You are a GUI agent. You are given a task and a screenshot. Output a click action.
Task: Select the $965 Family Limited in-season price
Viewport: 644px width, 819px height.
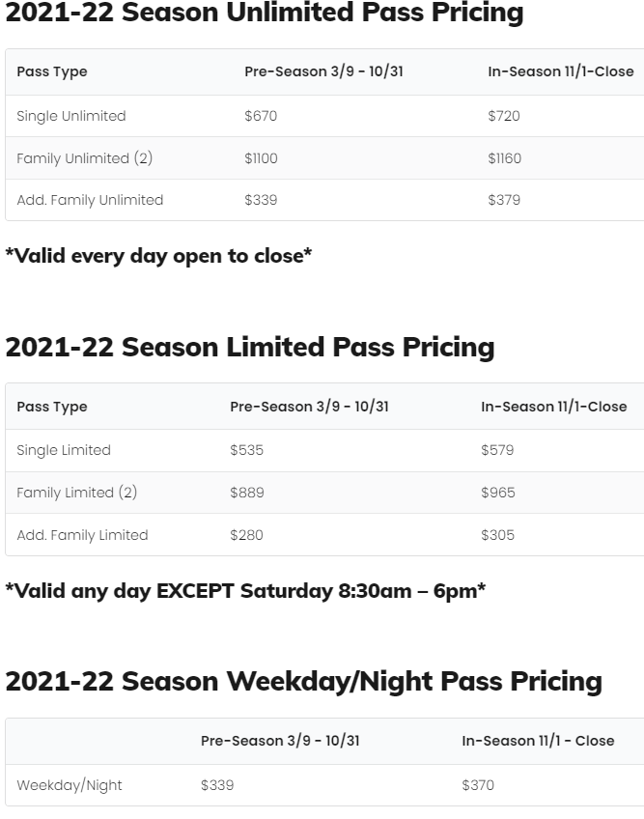click(x=498, y=493)
